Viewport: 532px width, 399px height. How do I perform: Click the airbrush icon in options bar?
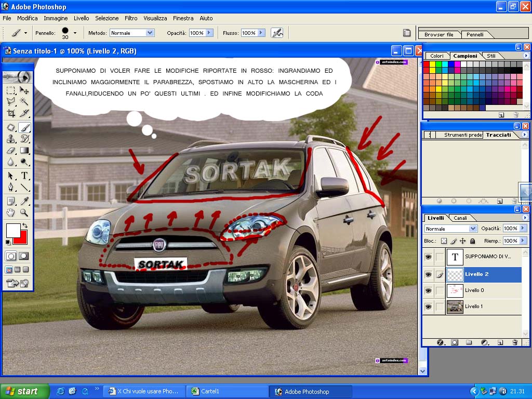pos(277,33)
